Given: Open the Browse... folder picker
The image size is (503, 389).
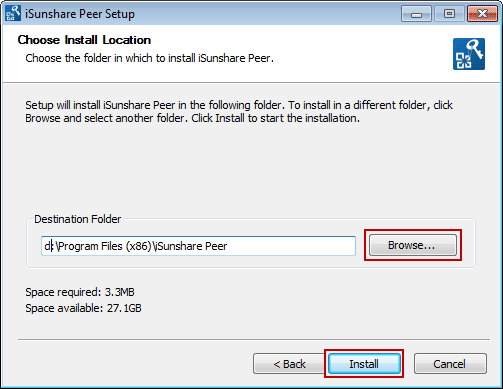Looking at the screenshot, I should [413, 245].
